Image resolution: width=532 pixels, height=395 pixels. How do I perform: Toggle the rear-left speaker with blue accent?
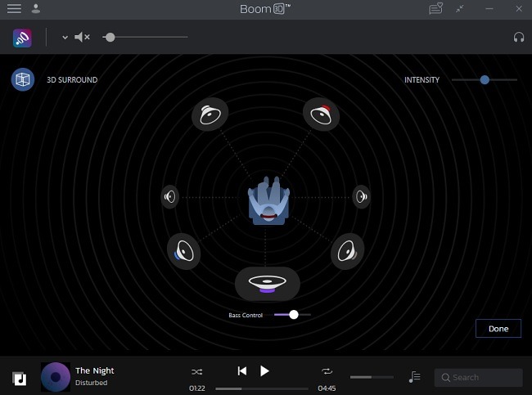coord(184,251)
